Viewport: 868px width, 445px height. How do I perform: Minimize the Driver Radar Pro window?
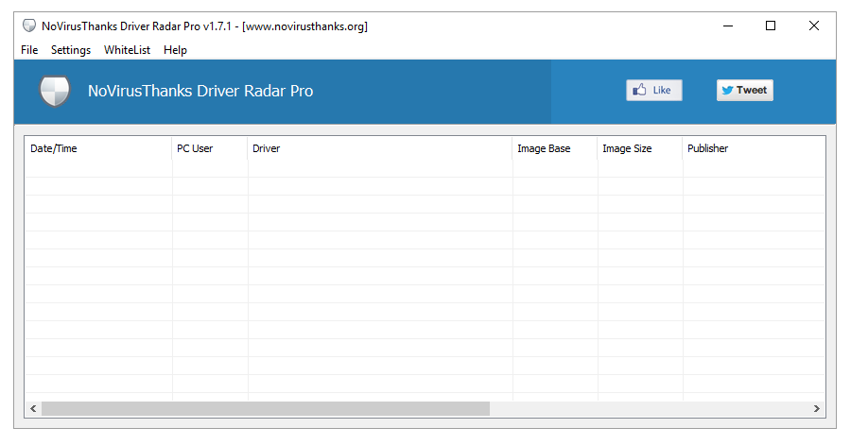[x=728, y=26]
